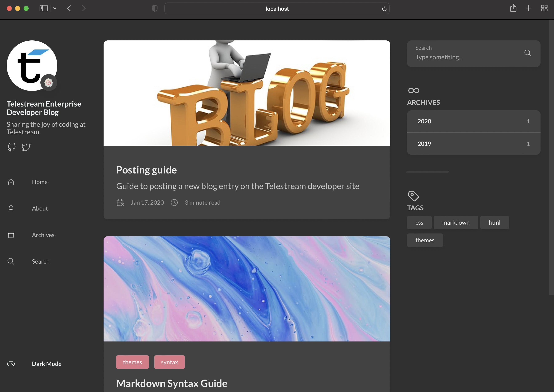Image resolution: width=554 pixels, height=392 pixels.
Task: Click the TAGS widget heading
Action: coord(415,208)
